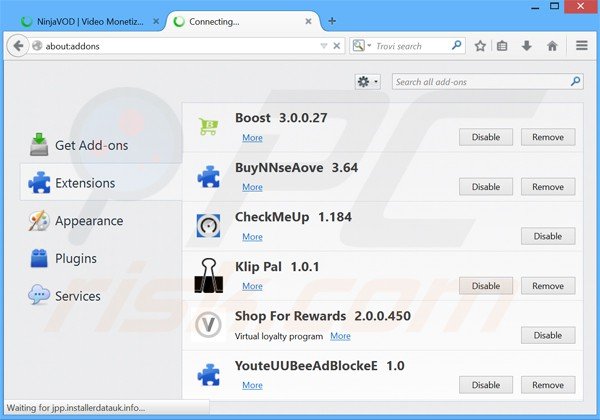Disable the Boost extension
600x420 pixels.
point(486,137)
